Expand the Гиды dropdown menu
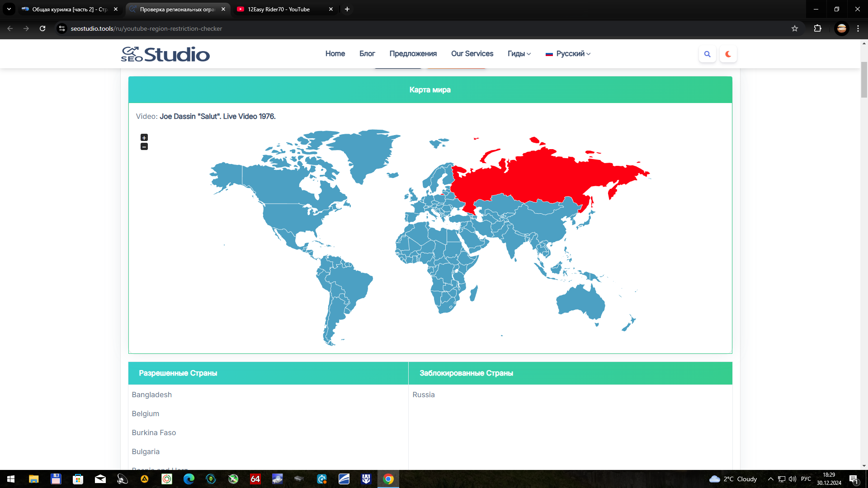868x488 pixels. (x=519, y=54)
